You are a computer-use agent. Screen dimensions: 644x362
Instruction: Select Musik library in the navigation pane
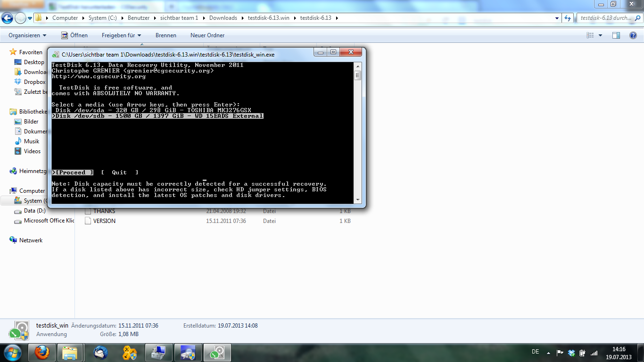32,141
